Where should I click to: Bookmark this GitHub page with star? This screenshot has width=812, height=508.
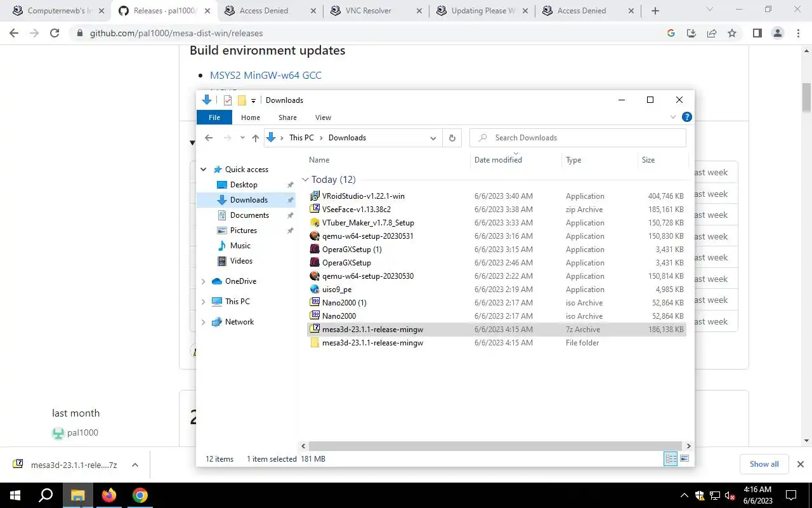coord(732,33)
